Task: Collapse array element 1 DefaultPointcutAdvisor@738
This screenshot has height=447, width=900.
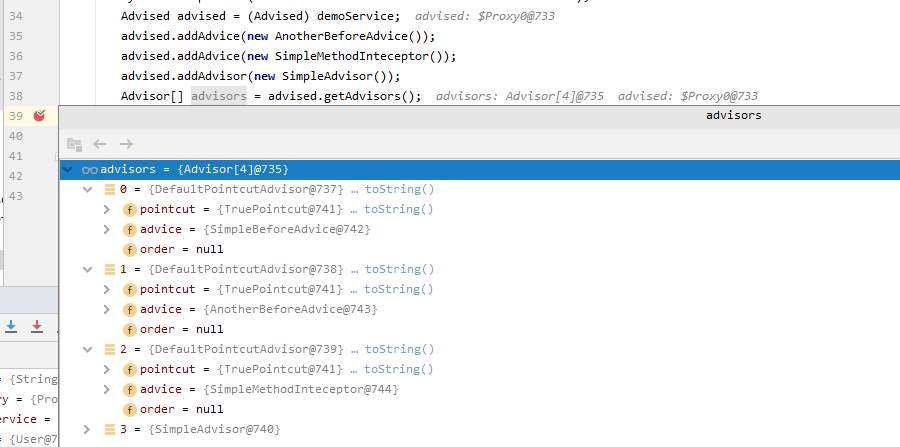Action: pyautogui.click(x=87, y=269)
